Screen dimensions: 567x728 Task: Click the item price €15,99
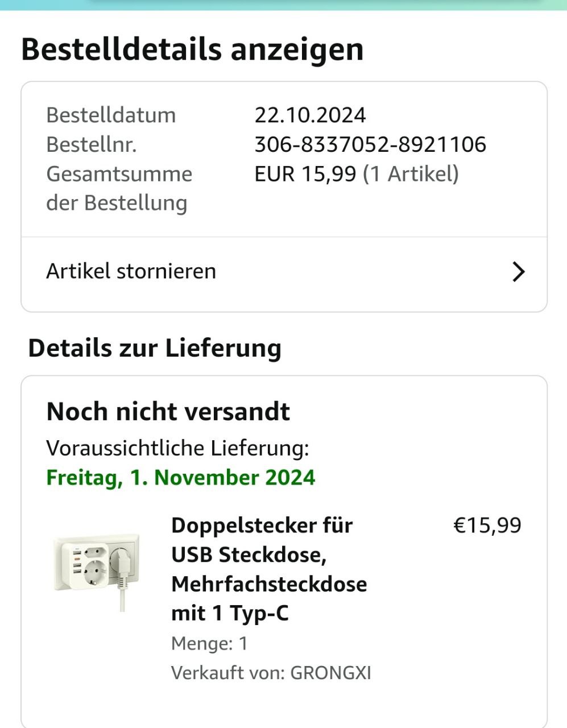coord(487,525)
